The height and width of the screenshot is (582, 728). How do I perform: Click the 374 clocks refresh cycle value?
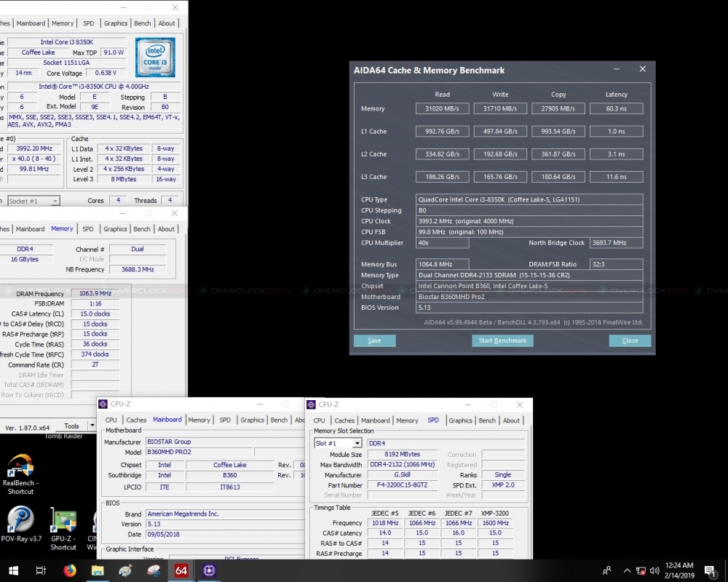click(95, 354)
